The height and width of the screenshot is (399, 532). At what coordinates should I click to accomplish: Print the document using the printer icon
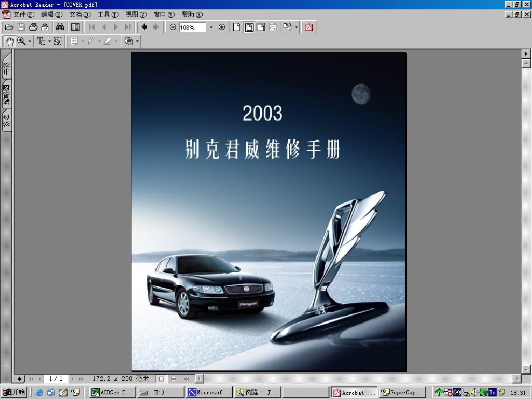(x=33, y=28)
